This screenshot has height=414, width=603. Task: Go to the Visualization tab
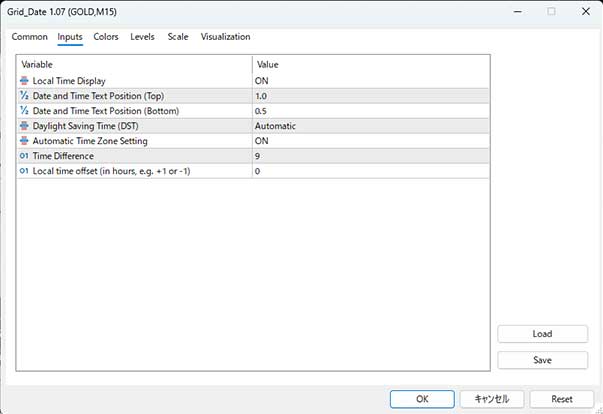click(x=225, y=37)
